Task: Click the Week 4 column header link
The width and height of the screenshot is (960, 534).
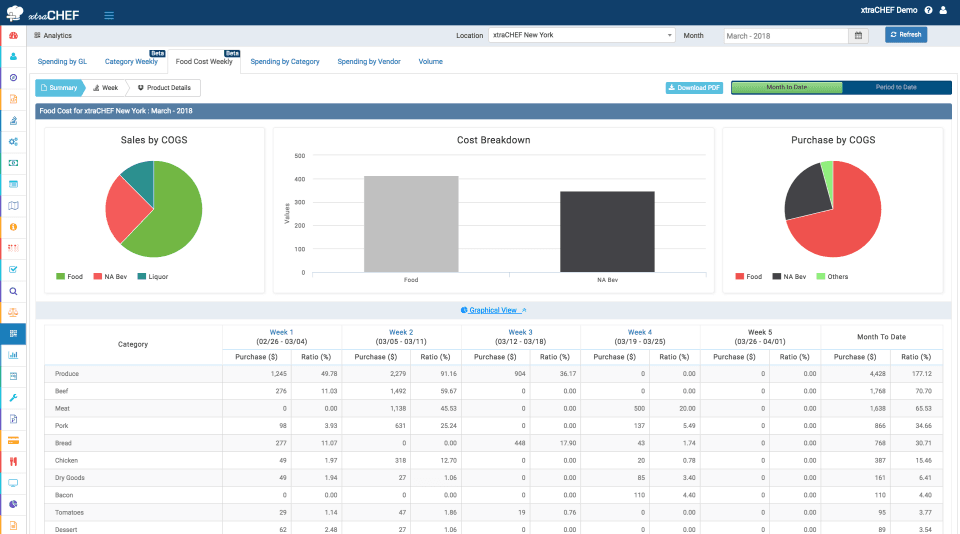Action: (x=640, y=332)
